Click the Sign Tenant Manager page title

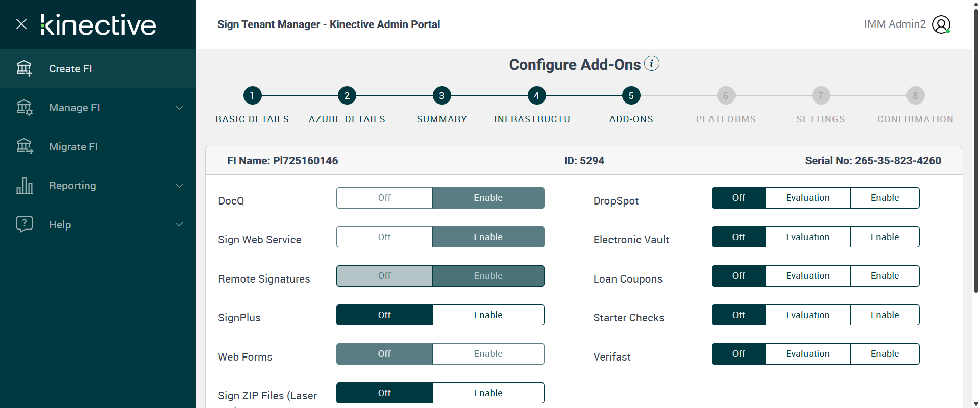329,24
